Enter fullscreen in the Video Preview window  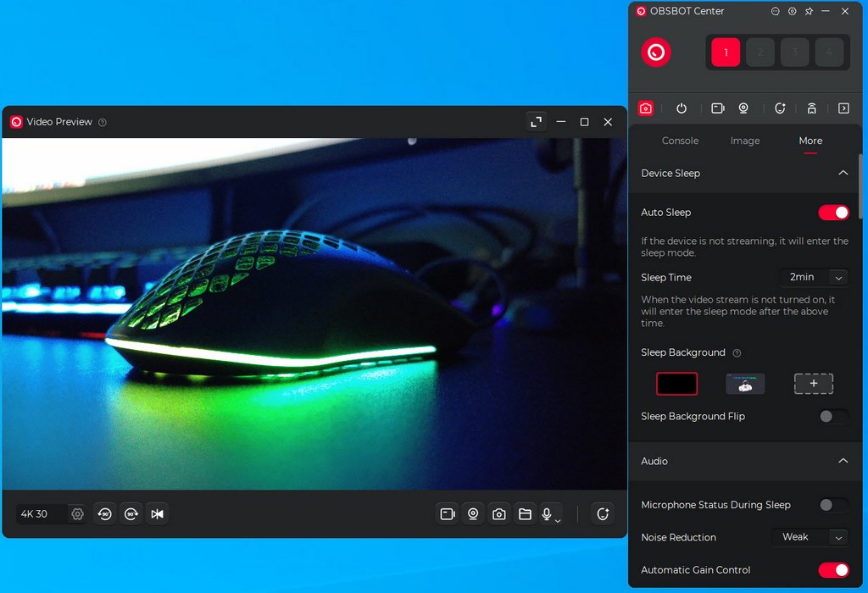pos(536,122)
